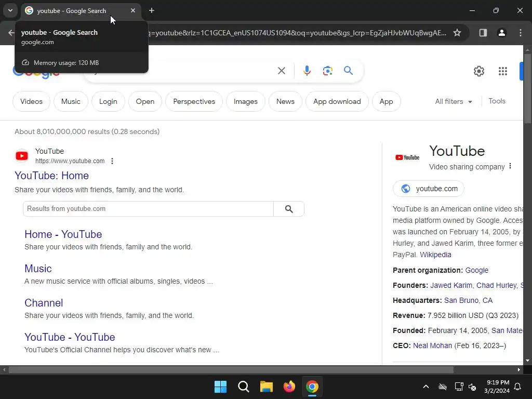Image resolution: width=532 pixels, height=399 pixels.
Task: Select the Images filter chip
Action: tap(245, 101)
